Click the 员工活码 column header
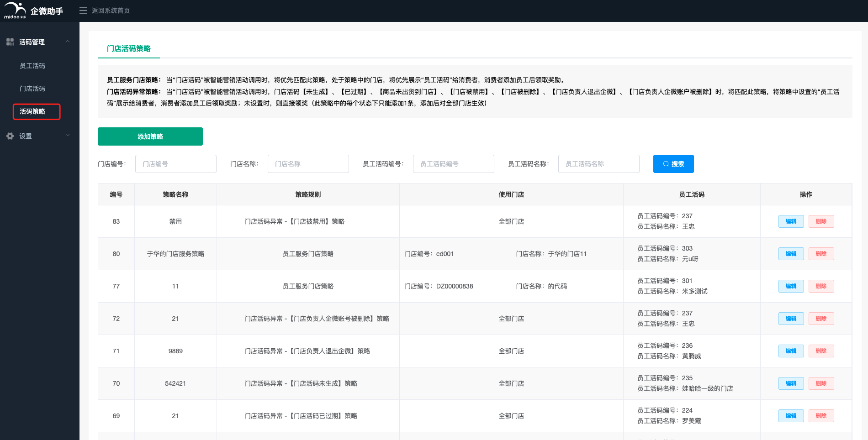 [692, 194]
